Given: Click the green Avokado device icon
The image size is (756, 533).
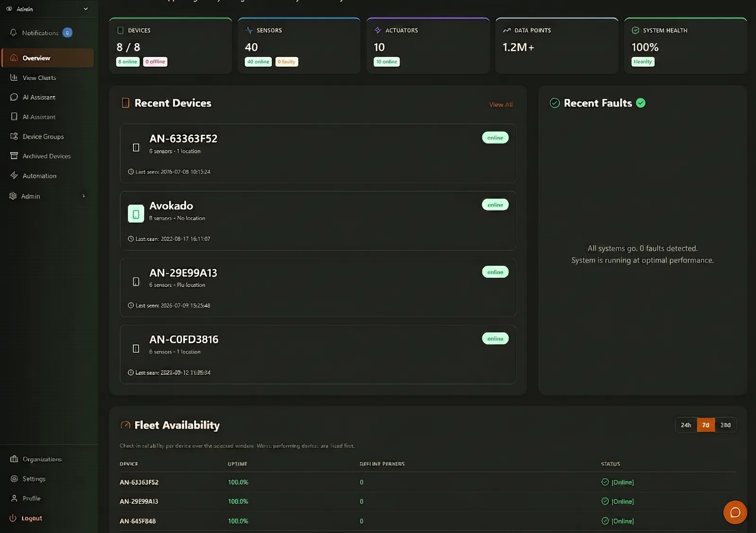Looking at the screenshot, I should 136,214.
